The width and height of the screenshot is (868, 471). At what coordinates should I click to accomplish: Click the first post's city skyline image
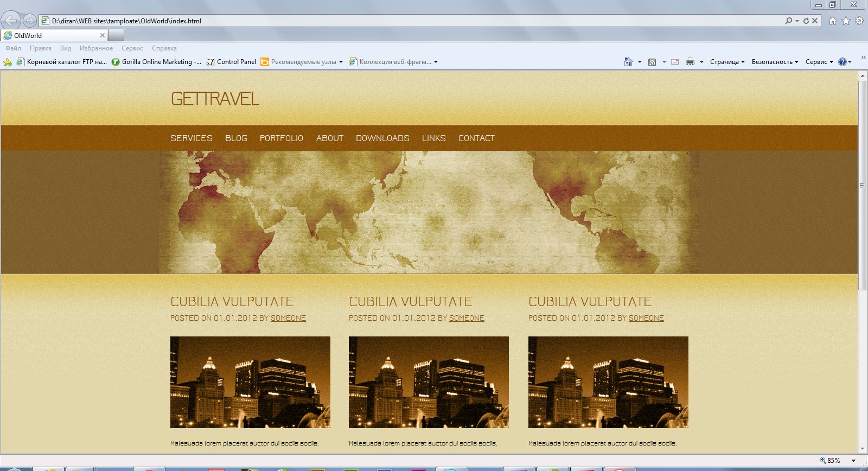click(x=250, y=382)
